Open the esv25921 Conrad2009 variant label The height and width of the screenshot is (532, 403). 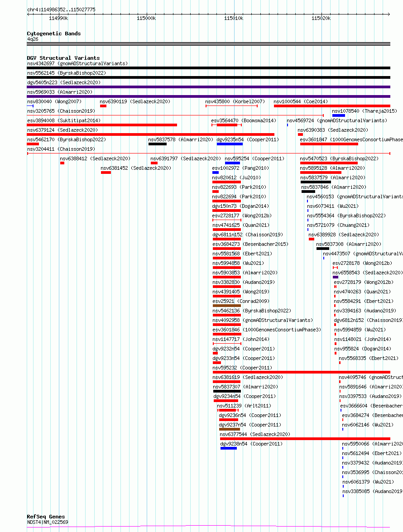pyautogui.click(x=241, y=301)
